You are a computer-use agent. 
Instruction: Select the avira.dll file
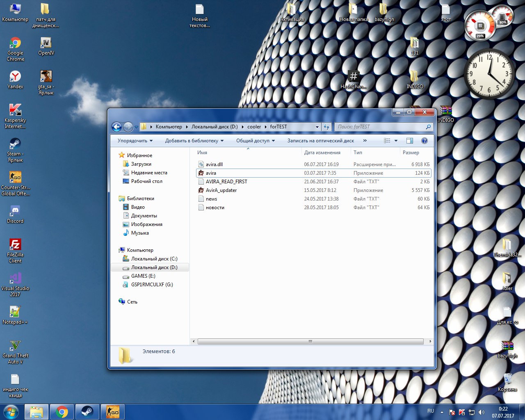click(x=214, y=164)
